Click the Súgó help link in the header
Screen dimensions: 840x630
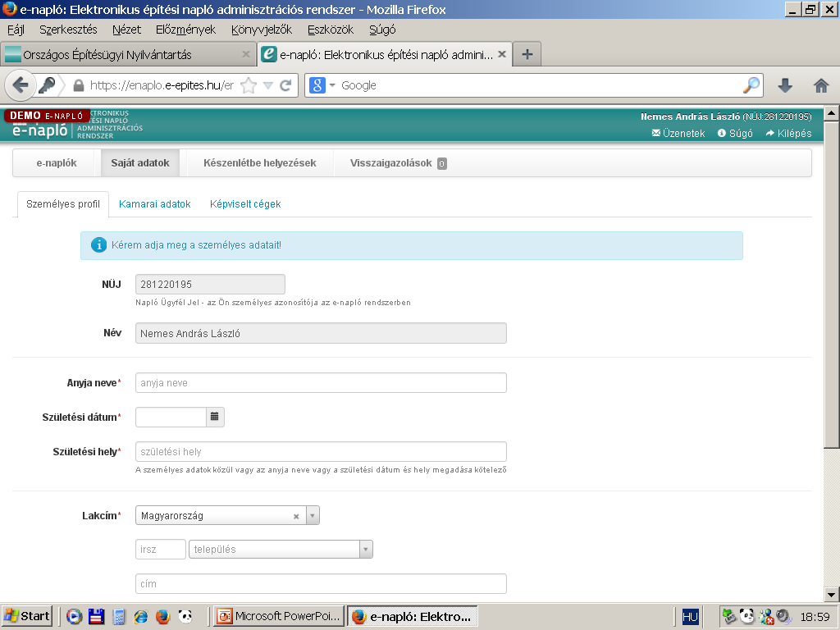[735, 134]
